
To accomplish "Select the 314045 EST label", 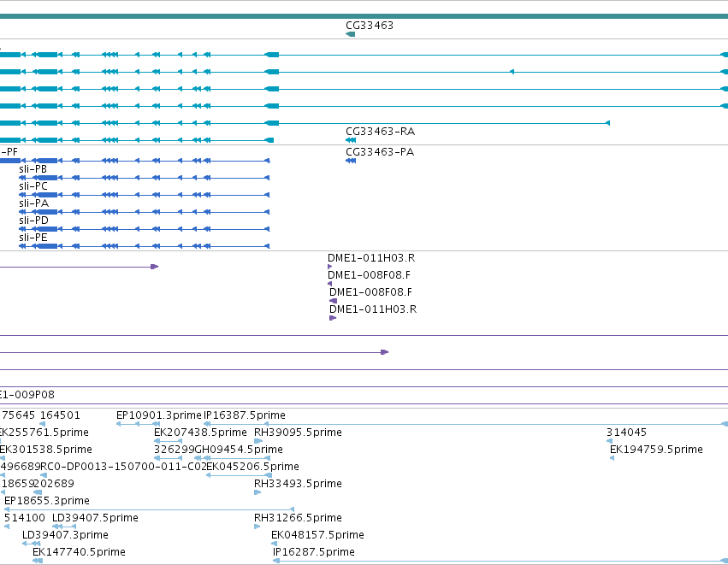I will [627, 433].
